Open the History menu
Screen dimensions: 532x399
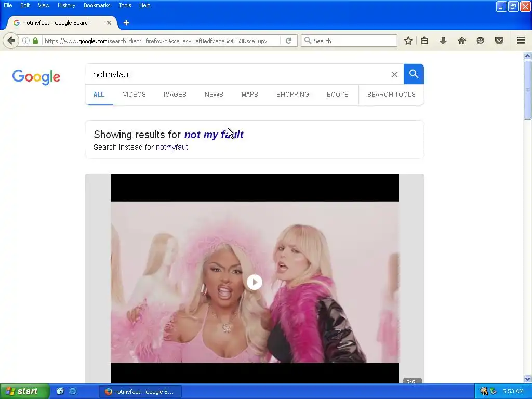point(66,5)
